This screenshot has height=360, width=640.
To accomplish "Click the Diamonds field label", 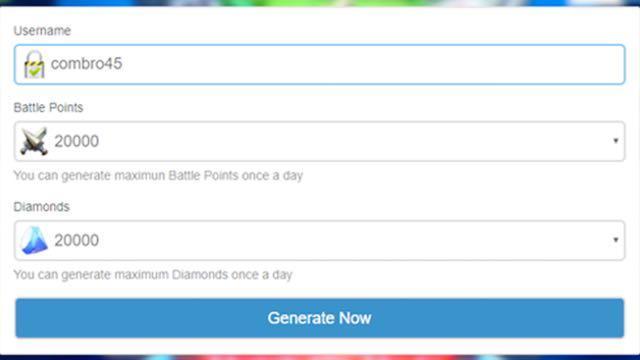I will 41,207.
